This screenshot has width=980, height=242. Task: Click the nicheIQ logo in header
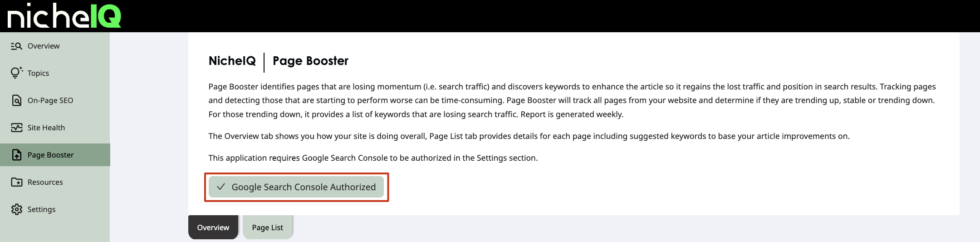(x=64, y=16)
